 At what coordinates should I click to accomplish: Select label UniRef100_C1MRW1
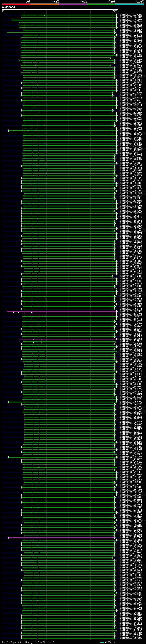[x=131, y=55]
